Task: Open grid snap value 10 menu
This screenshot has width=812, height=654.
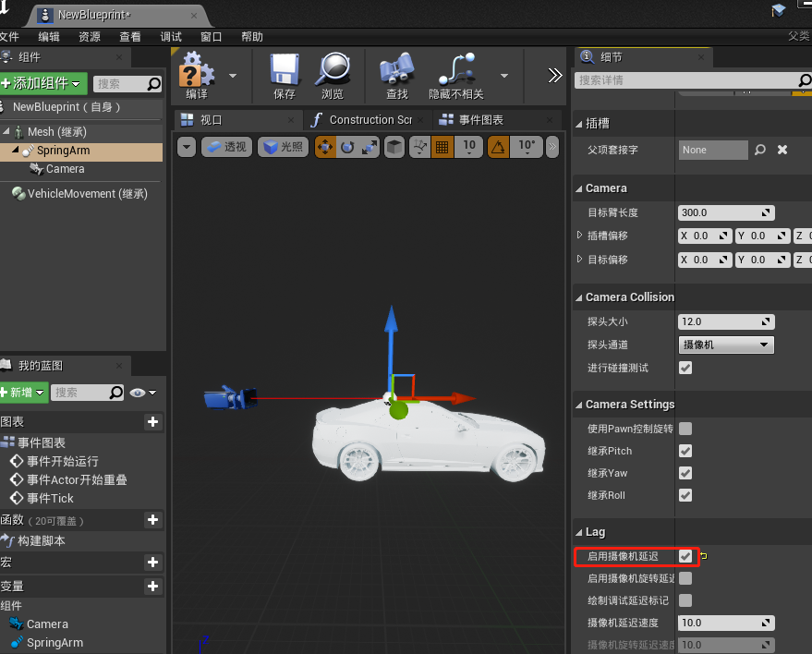Action: click(x=469, y=147)
